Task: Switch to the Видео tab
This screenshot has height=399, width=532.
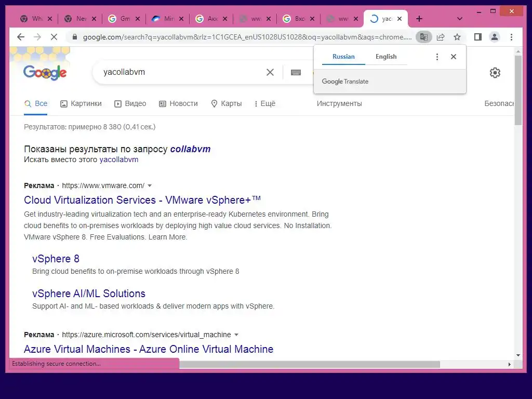Action: point(130,103)
